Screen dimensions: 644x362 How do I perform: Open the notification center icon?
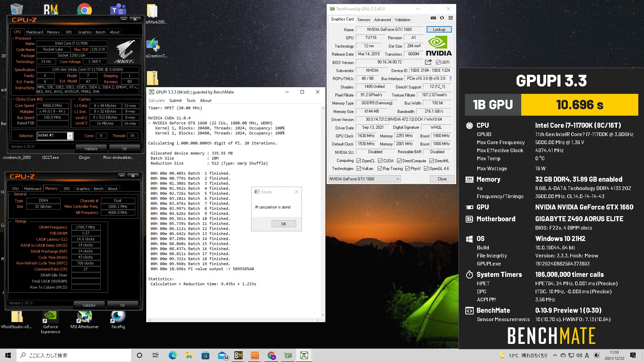(x=633, y=355)
